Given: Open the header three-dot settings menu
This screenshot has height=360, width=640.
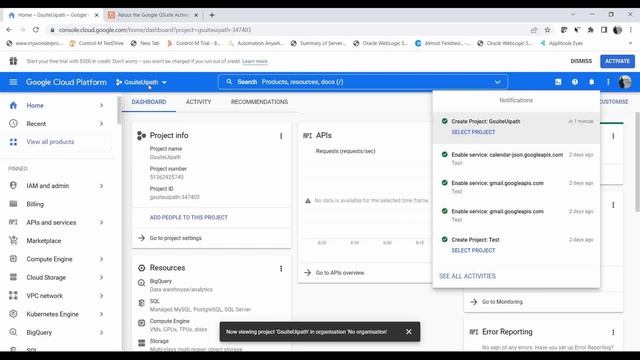Looking at the screenshot, I should point(608,82).
